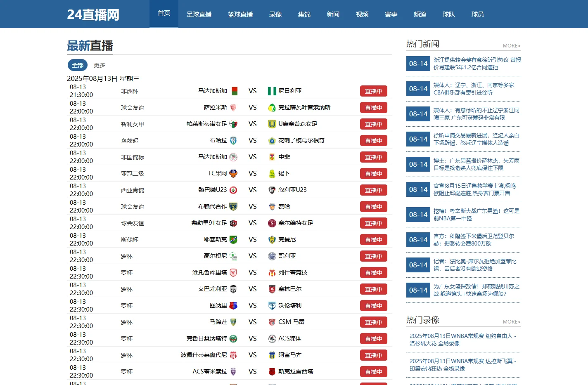Open news 博主：广东男篮报价萨林杰
The height and width of the screenshot is (385, 588).
(x=477, y=164)
